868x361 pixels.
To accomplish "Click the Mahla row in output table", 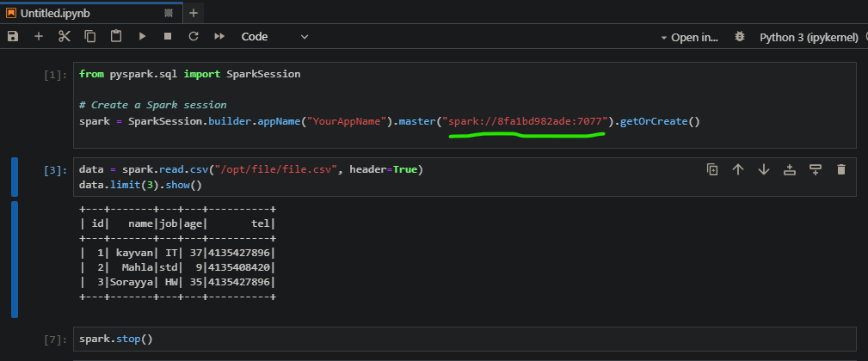I will [177, 267].
